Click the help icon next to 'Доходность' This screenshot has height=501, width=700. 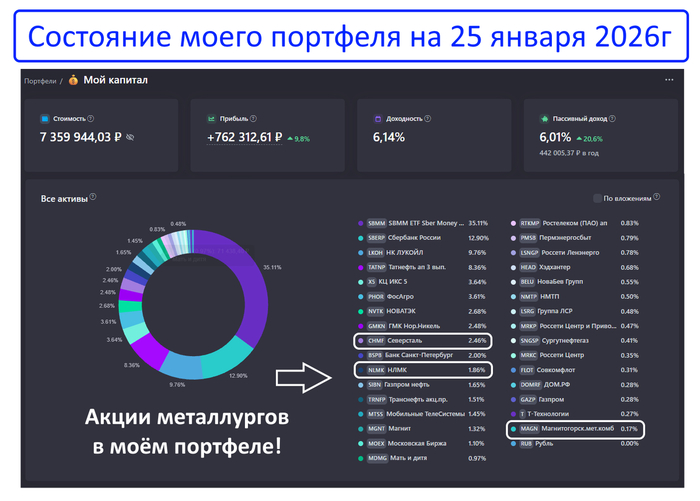[427, 117]
